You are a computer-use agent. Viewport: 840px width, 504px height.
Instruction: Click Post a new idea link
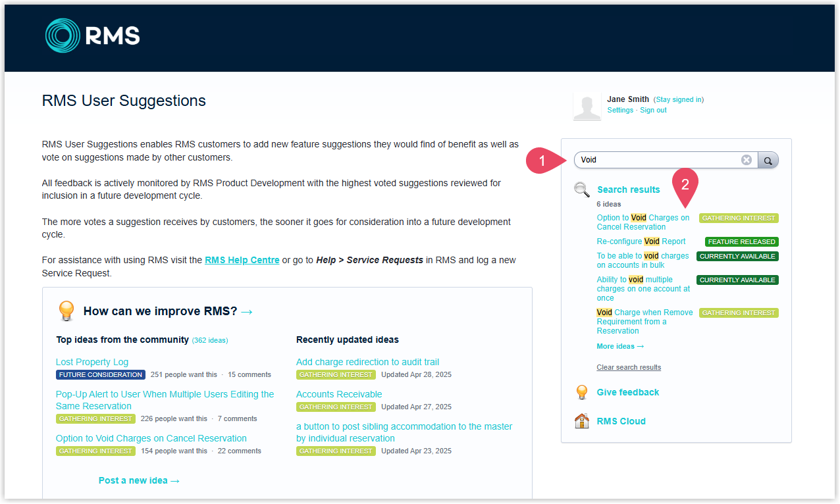coord(139,480)
